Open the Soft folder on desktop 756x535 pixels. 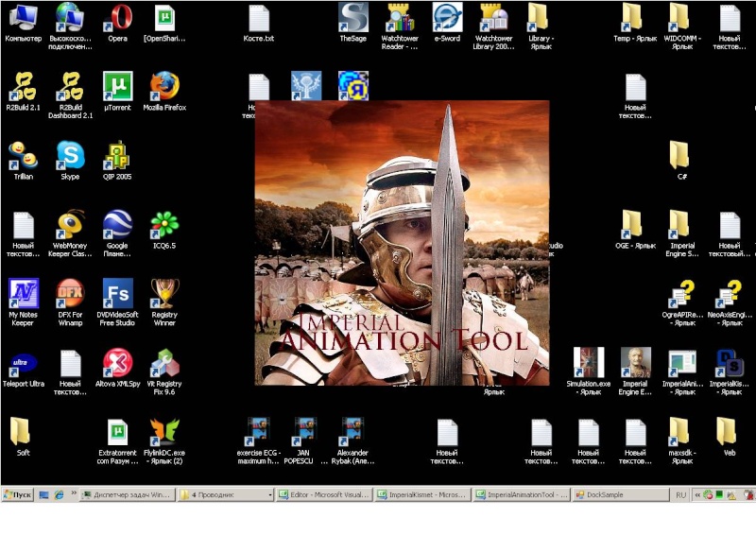pyautogui.click(x=20, y=437)
